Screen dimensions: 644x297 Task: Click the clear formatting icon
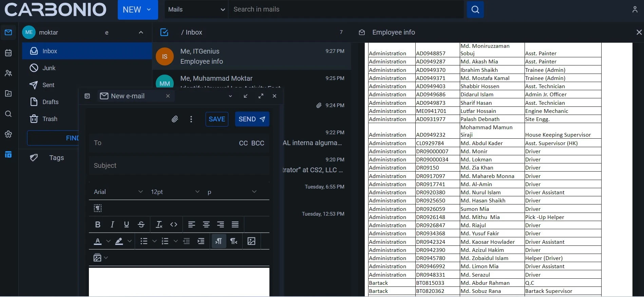pos(159,224)
